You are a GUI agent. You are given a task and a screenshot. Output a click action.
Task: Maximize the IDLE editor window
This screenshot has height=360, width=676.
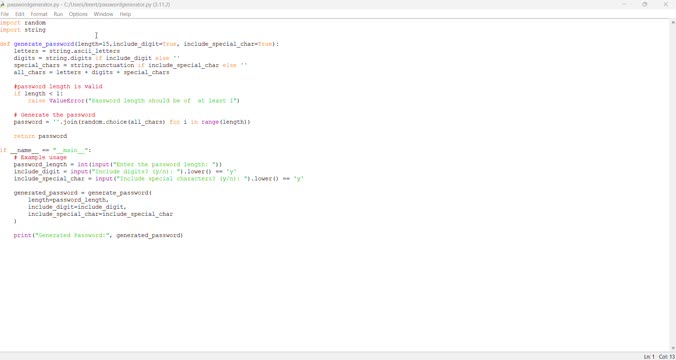click(645, 4)
